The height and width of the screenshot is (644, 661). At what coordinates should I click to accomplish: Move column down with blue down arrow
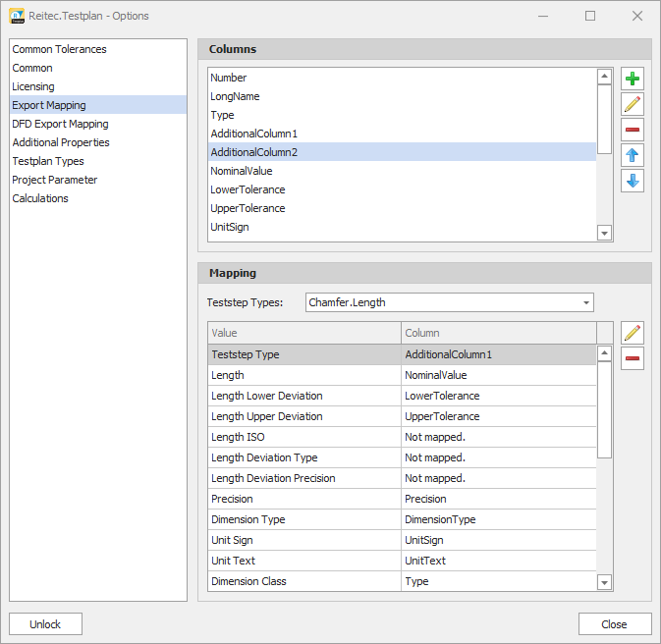[x=633, y=181]
